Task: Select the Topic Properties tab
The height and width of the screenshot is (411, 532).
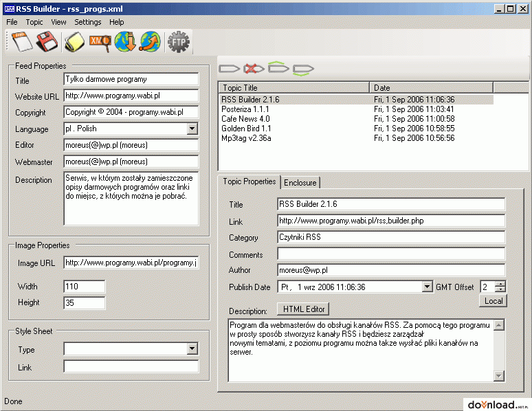Action: pyautogui.click(x=250, y=181)
